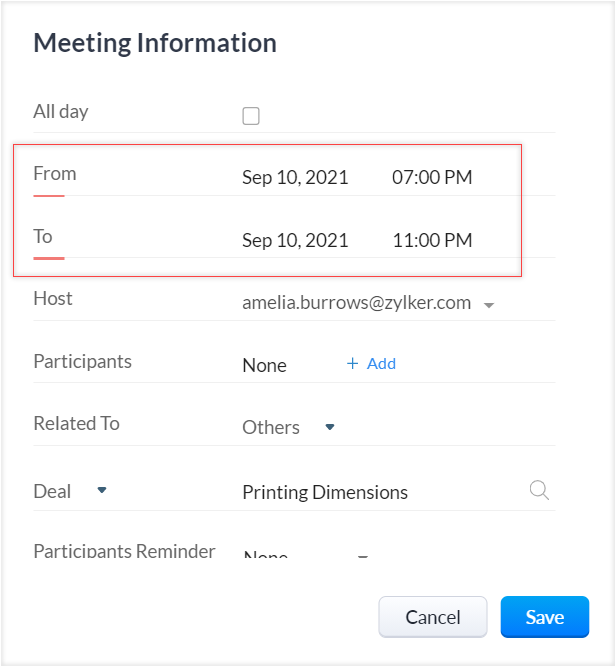The height and width of the screenshot is (667, 616).
Task: Expand the Host dropdown arrow
Action: tap(489, 305)
